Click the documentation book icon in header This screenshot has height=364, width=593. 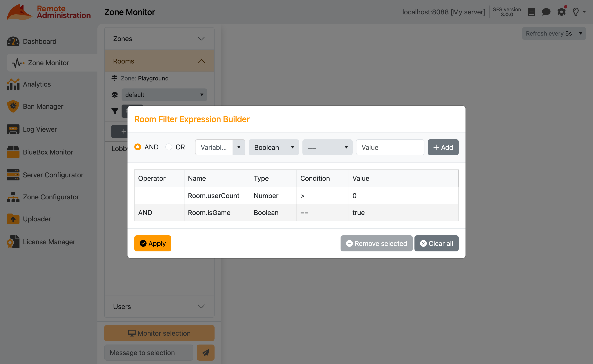pyautogui.click(x=531, y=12)
